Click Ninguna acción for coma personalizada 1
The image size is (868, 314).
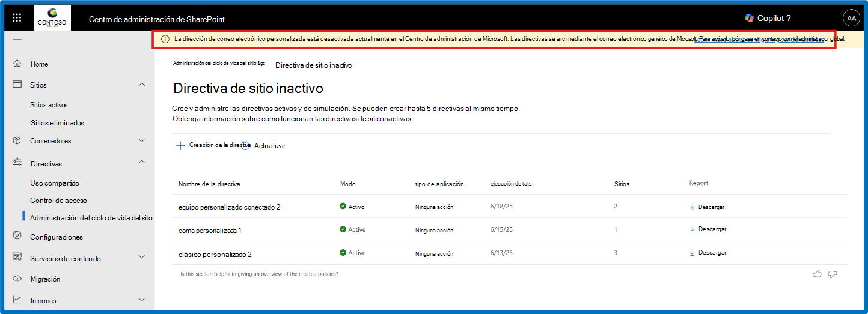click(434, 230)
